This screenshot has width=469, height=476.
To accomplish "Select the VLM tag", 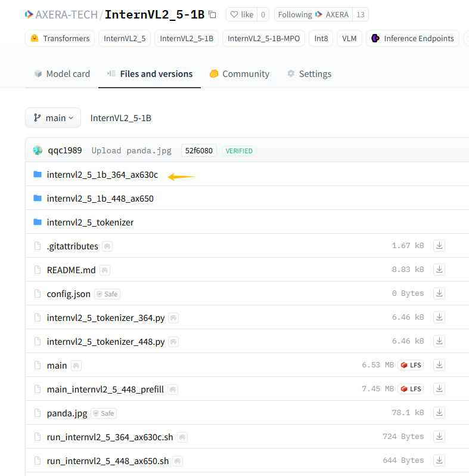I will 349,39.
